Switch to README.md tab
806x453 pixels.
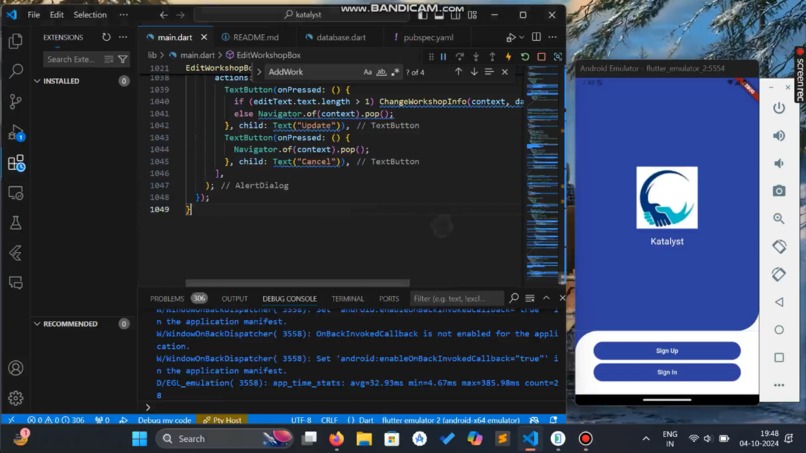(255, 38)
